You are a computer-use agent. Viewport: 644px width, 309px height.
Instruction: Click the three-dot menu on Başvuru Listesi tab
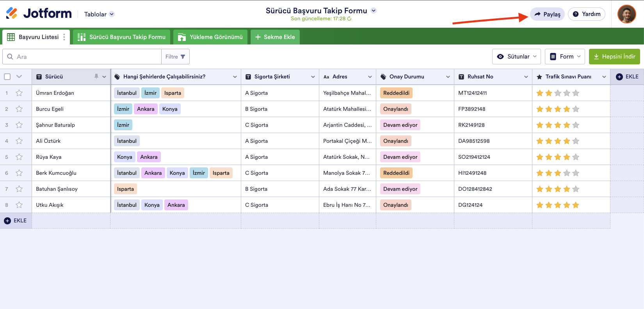pos(64,37)
